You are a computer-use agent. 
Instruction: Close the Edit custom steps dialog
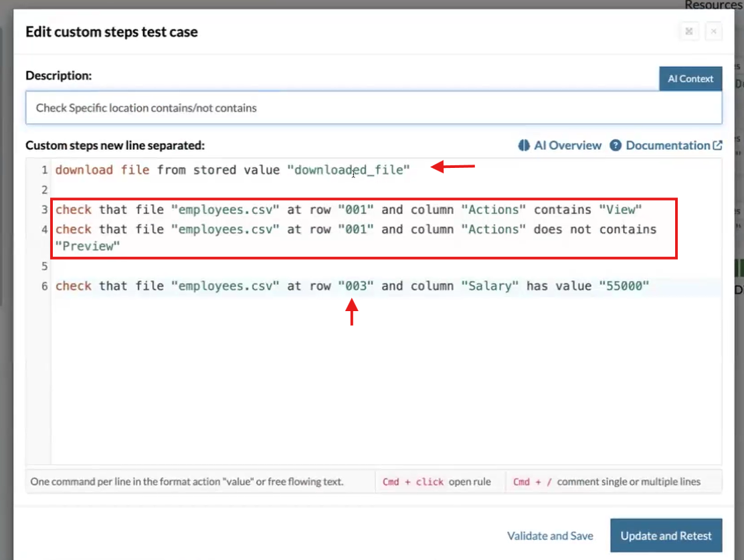[713, 32]
